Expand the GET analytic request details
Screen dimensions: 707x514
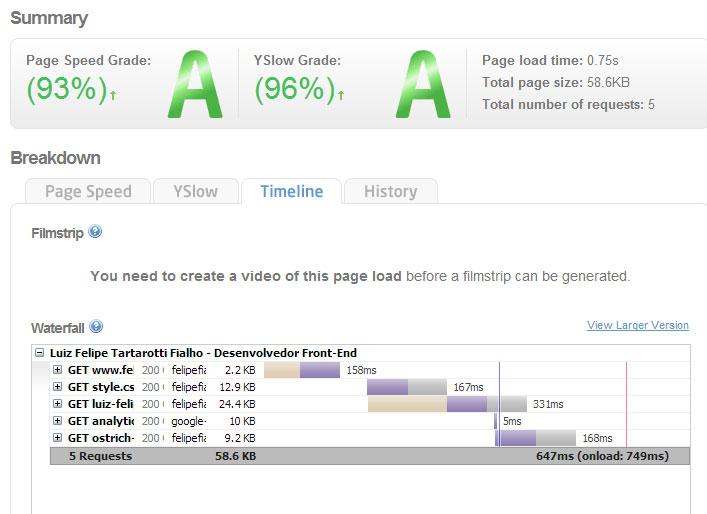(x=57, y=421)
